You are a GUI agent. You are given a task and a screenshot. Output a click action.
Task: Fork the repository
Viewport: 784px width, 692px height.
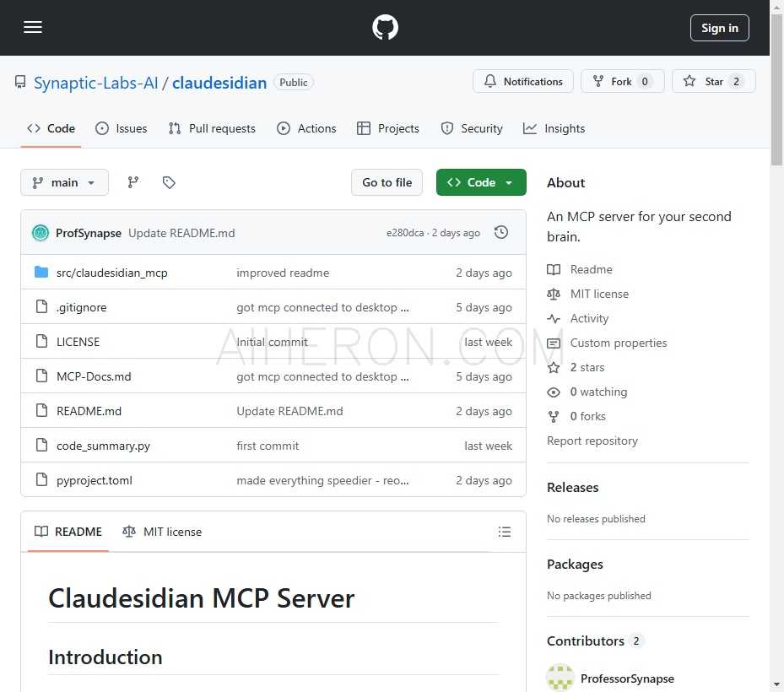click(622, 82)
